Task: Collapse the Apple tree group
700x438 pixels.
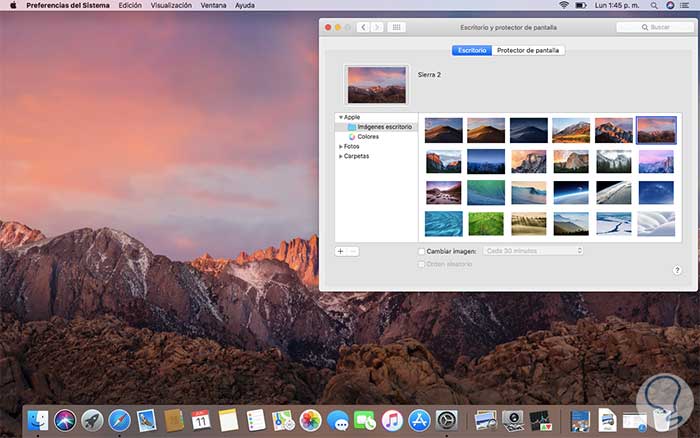Action: (341, 117)
